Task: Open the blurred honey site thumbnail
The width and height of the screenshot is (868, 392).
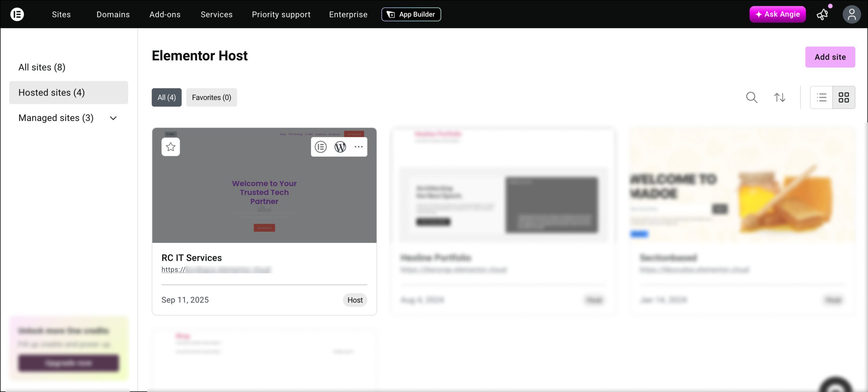Action: coord(742,185)
